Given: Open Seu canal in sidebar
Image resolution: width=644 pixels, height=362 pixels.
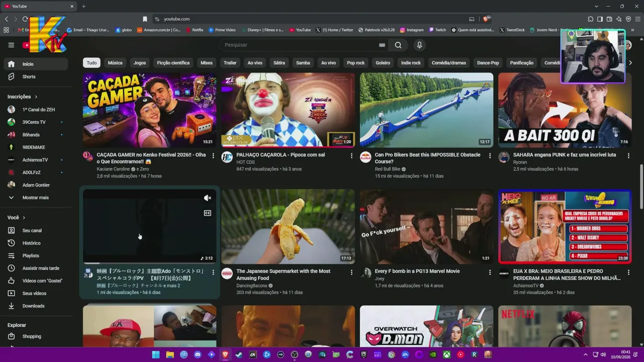Looking at the screenshot, I should tap(36, 230).
